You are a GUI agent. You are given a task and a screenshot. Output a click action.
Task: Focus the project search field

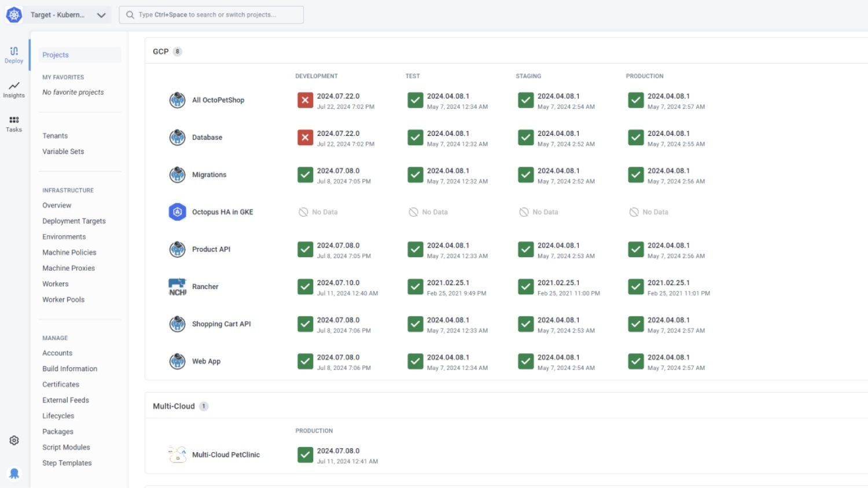tap(211, 15)
